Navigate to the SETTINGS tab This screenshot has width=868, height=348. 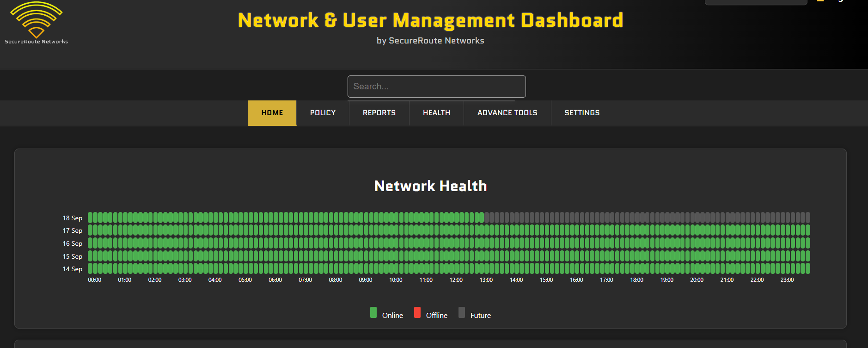point(582,113)
